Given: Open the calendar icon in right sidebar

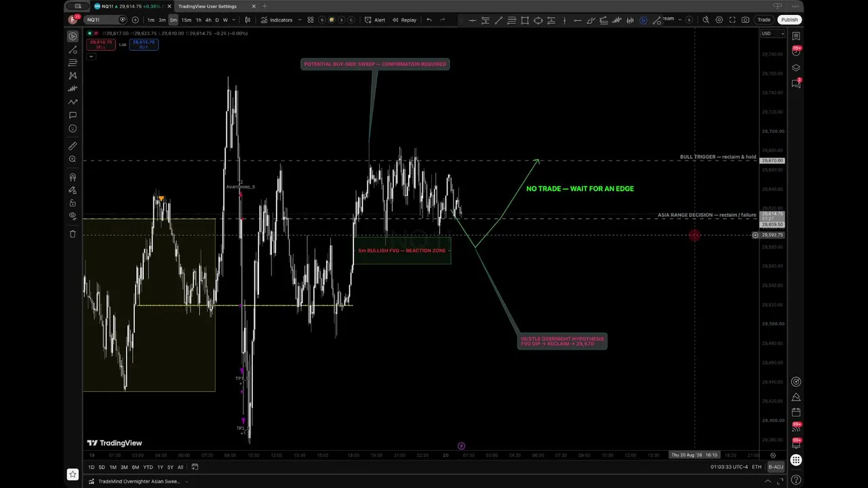Looking at the screenshot, I should pos(796,412).
